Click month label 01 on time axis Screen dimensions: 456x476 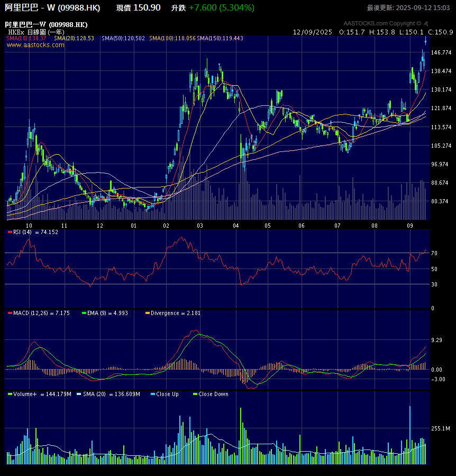pyautogui.click(x=133, y=226)
